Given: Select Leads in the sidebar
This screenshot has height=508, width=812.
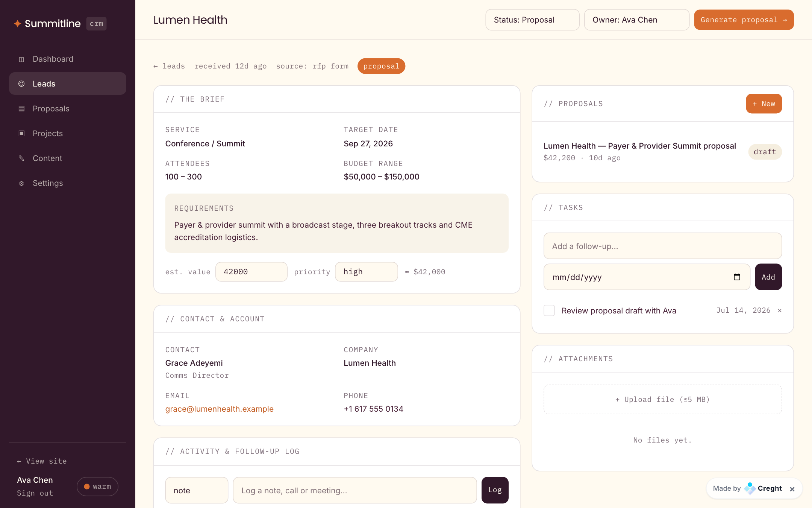Looking at the screenshot, I should (68, 84).
